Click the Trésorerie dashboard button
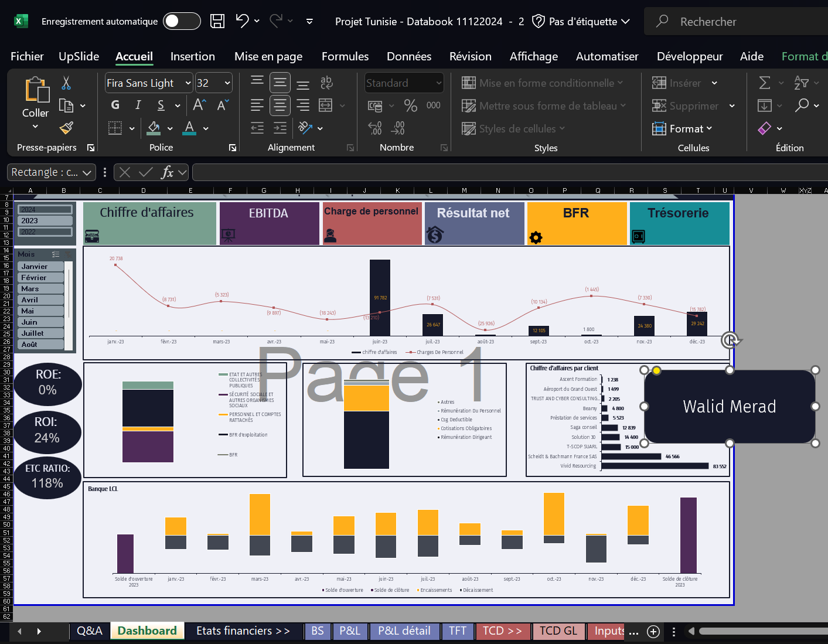Viewport: 828px width, 644px height. [679, 223]
